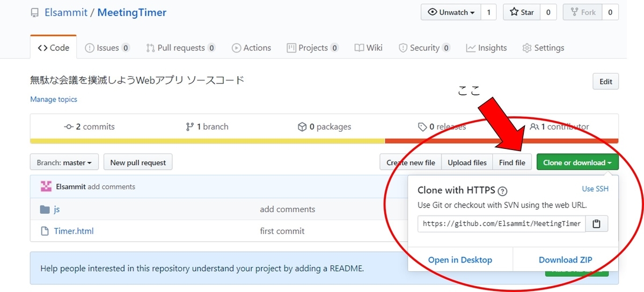Click Download ZIP
Image resolution: width=644 pixels, height=292 pixels.
pos(566,260)
